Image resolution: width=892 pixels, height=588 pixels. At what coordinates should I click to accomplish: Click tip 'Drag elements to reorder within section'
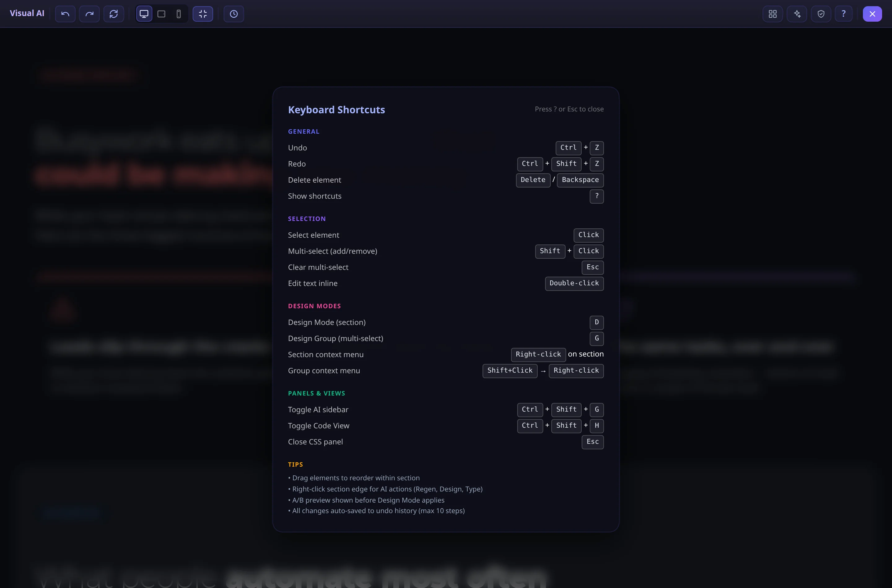354,478
